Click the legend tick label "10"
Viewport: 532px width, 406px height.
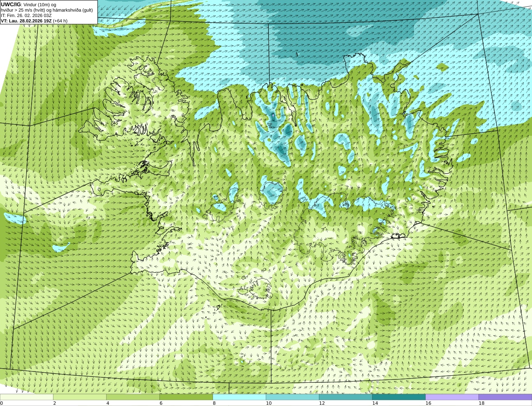(269, 403)
